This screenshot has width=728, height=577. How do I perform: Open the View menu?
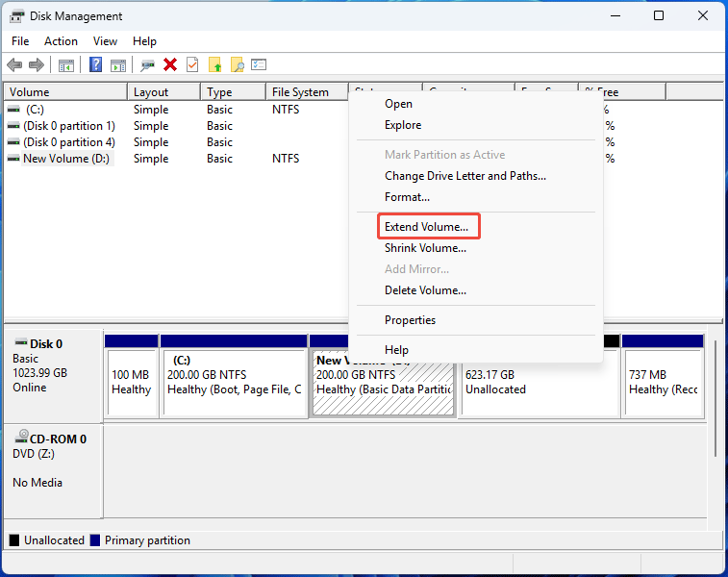point(105,41)
